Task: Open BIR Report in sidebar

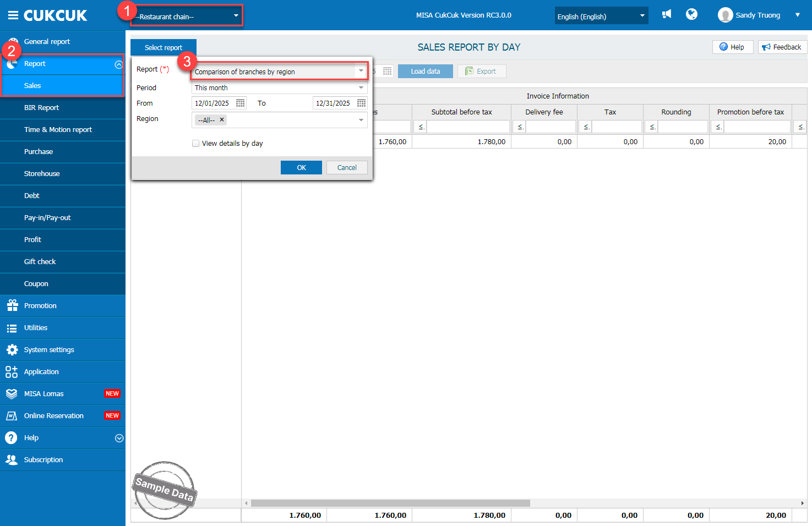Action: click(41, 108)
